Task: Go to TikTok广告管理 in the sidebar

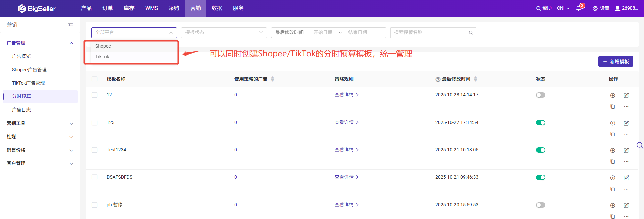Action: 28,83
